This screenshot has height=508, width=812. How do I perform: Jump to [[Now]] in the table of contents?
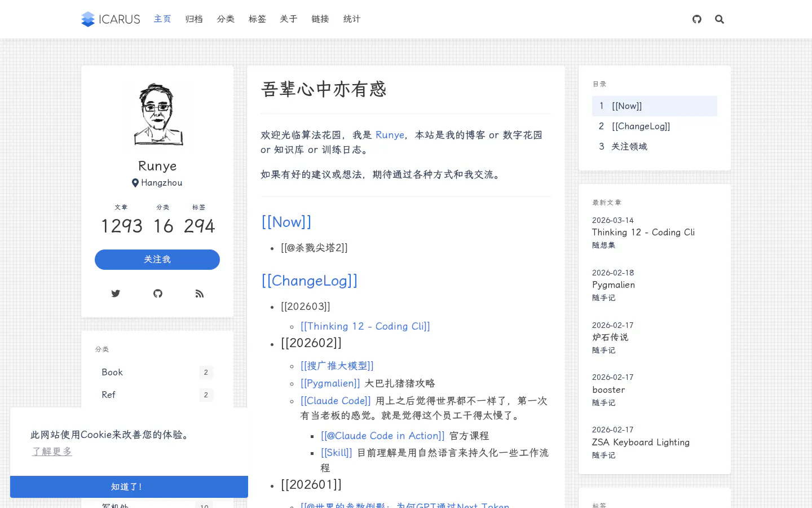[x=655, y=106]
